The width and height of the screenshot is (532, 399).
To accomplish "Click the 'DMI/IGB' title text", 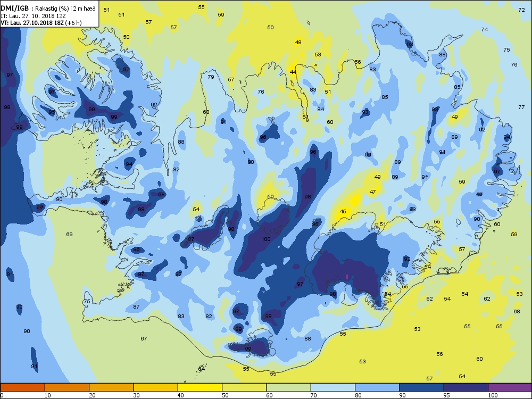I will 14,9.
